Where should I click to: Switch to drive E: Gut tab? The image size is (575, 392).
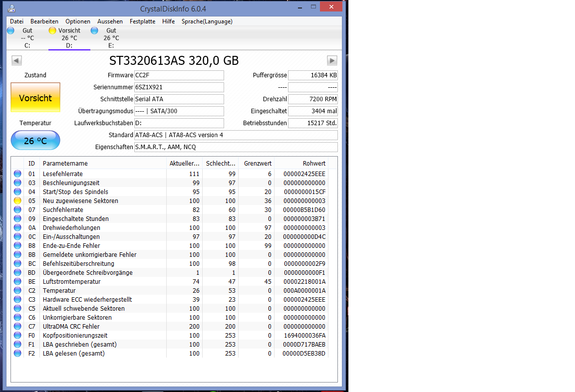tap(111, 38)
